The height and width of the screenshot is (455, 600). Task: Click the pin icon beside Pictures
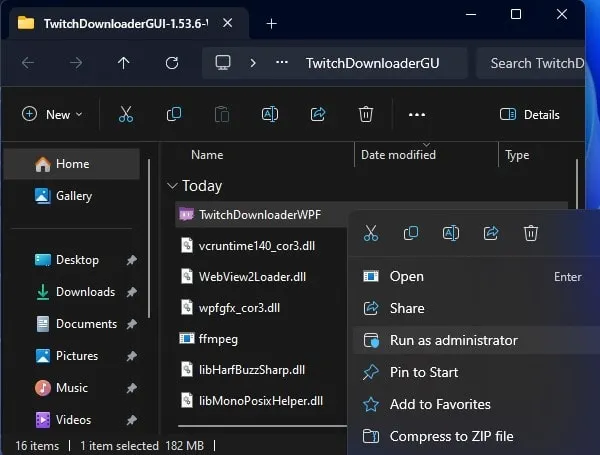point(132,356)
